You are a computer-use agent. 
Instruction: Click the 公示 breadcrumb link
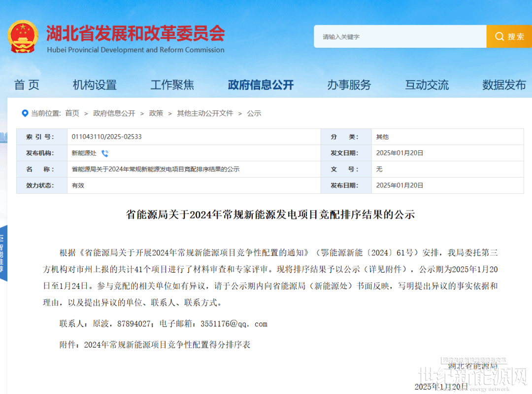(x=254, y=113)
